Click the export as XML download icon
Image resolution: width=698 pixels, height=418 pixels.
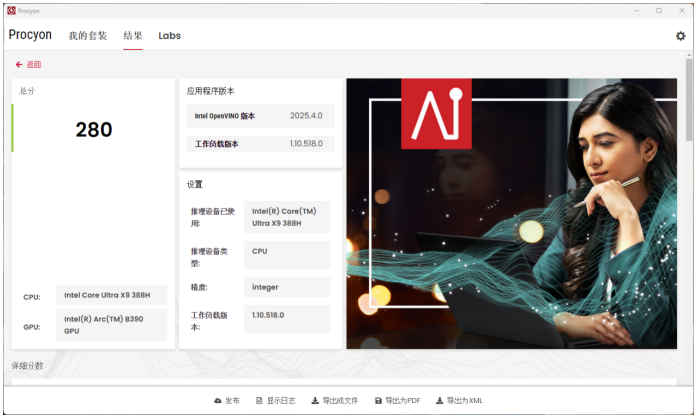click(x=439, y=401)
